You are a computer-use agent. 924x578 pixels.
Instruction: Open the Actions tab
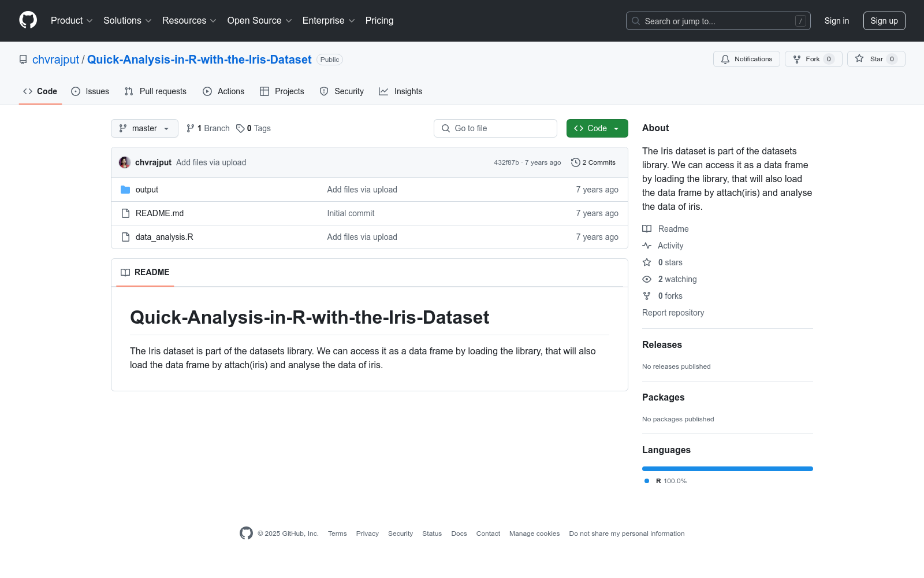pos(223,91)
